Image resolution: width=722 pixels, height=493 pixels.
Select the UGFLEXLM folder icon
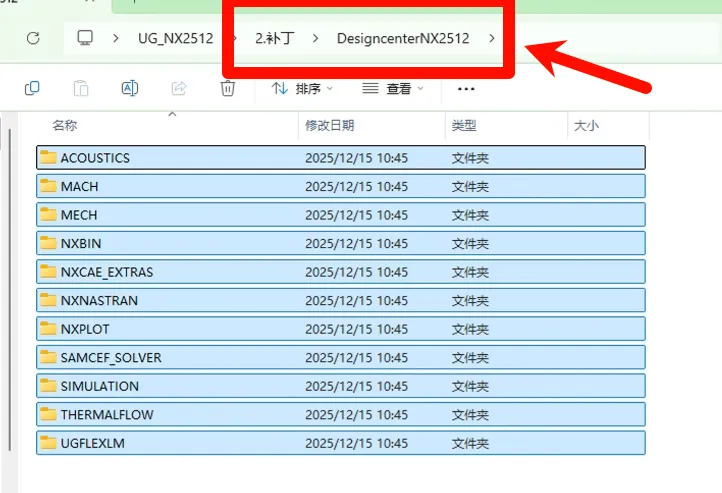[48, 443]
